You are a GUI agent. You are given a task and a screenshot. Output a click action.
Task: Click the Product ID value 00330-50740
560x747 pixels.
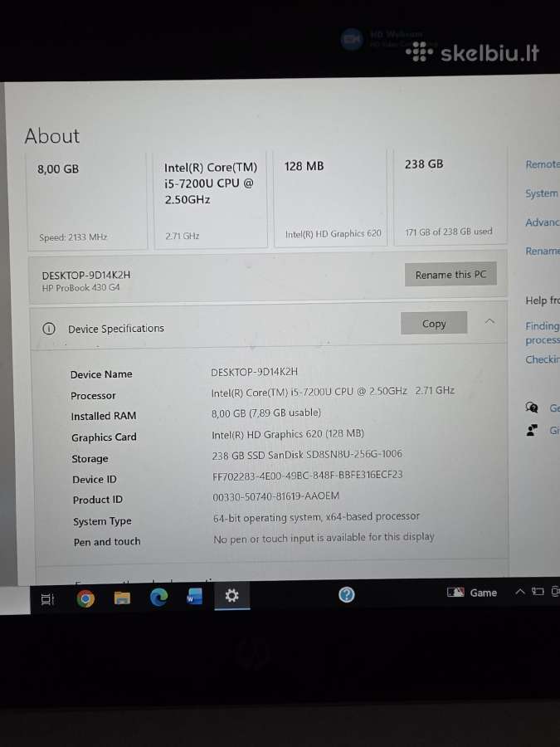(x=275, y=496)
